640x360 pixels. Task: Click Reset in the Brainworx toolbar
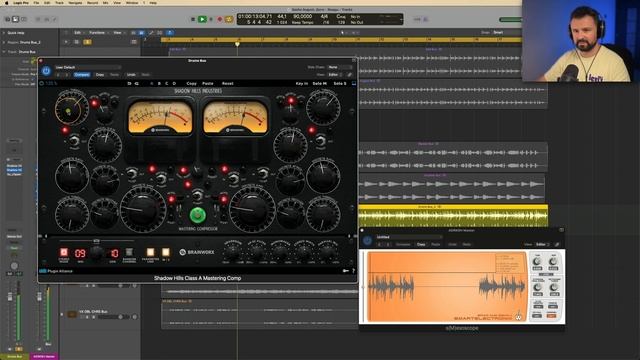[x=227, y=83]
